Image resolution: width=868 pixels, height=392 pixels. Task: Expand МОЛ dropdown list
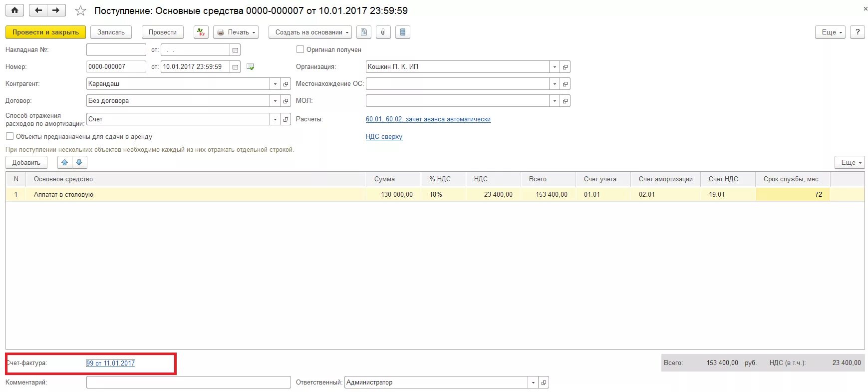pyautogui.click(x=555, y=101)
